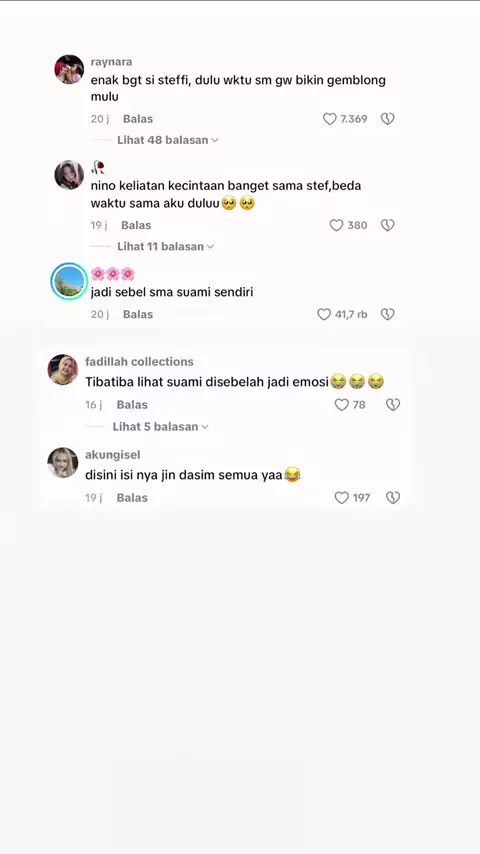Tap the heart on 41,7 rb comment
The height and width of the screenshot is (854, 480).
pos(324,314)
